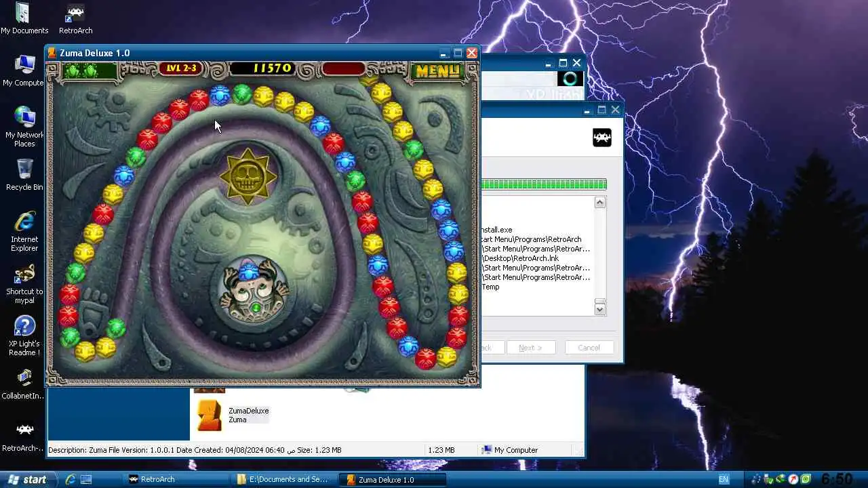Viewport: 868px width, 488px height.
Task: Click the frog lives indicator in Zuma
Action: pos(90,70)
